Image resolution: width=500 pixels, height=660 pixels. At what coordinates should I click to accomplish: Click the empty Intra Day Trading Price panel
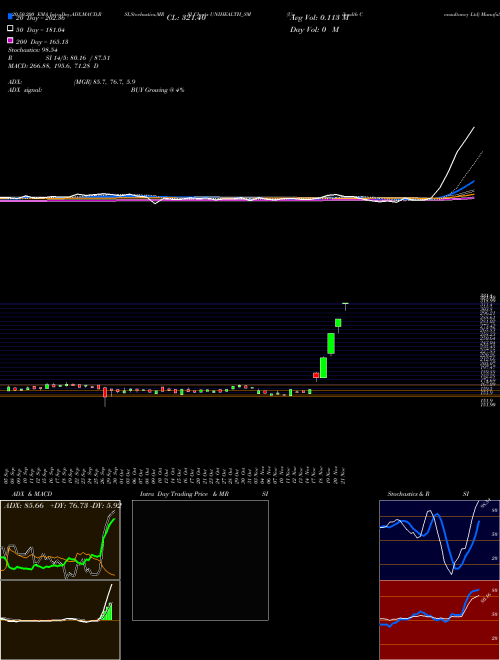click(x=200, y=560)
